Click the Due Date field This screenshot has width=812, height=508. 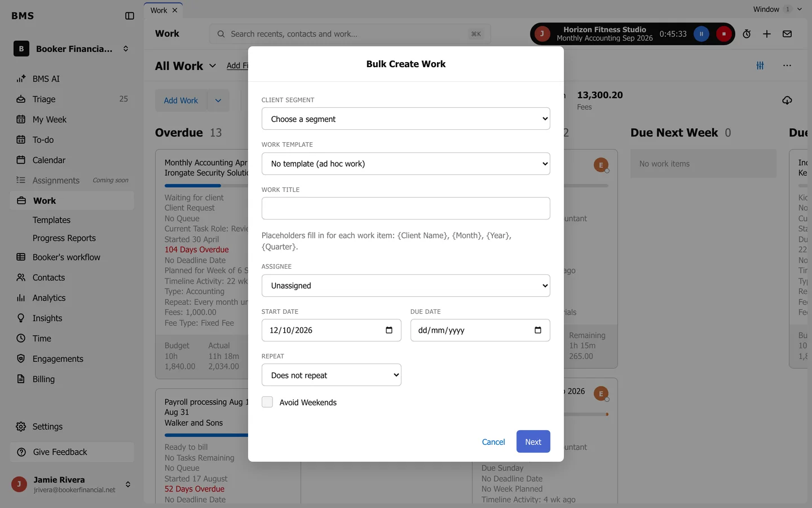(x=480, y=330)
